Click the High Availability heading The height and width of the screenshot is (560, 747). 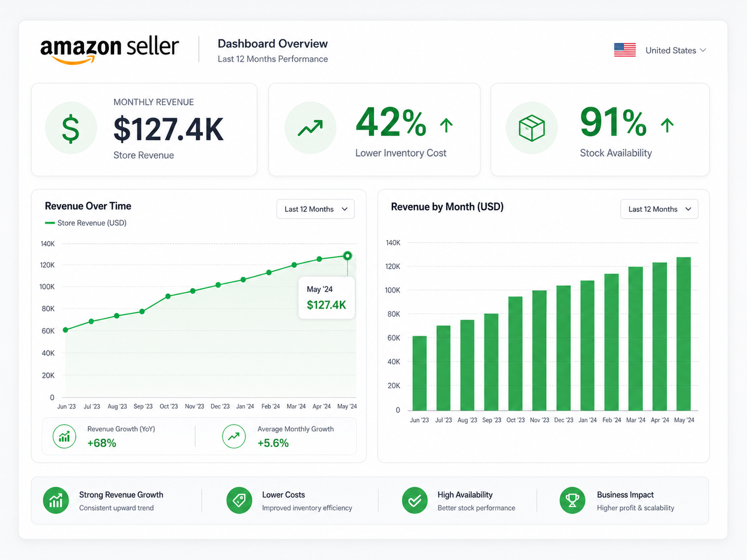coord(465,495)
